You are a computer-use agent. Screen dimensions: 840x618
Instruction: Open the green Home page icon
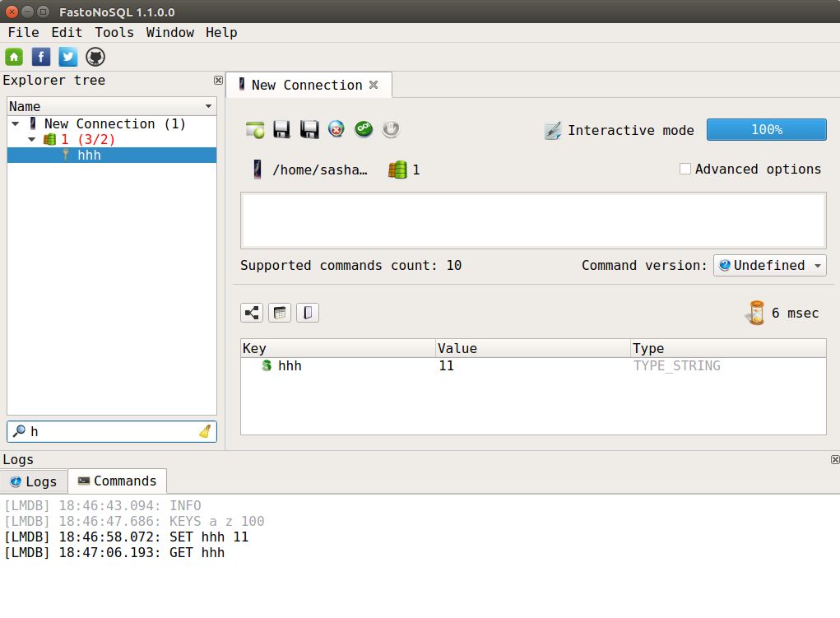[14, 57]
